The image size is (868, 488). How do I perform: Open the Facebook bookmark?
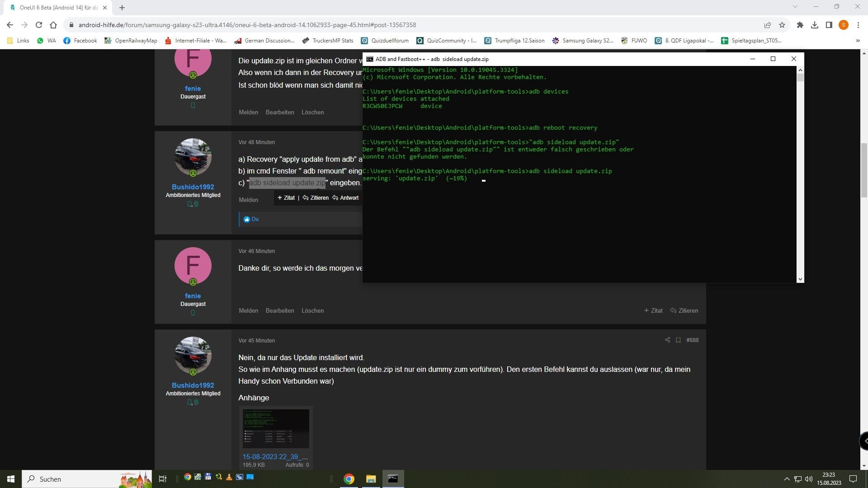coord(80,41)
